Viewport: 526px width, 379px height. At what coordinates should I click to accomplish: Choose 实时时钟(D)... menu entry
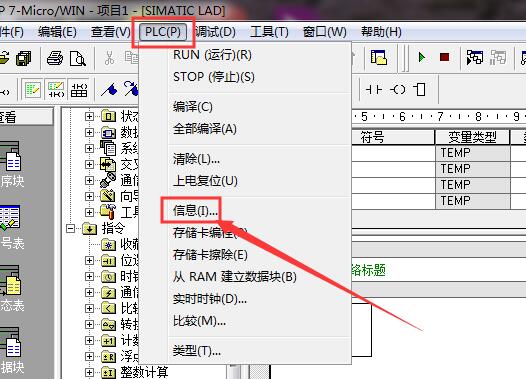pyautogui.click(x=210, y=299)
